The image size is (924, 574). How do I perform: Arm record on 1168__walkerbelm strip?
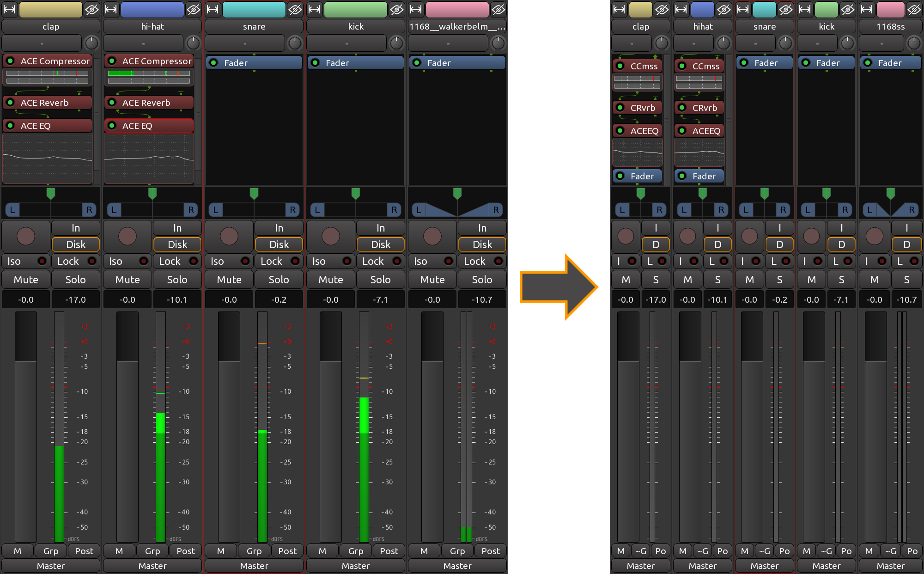click(432, 236)
